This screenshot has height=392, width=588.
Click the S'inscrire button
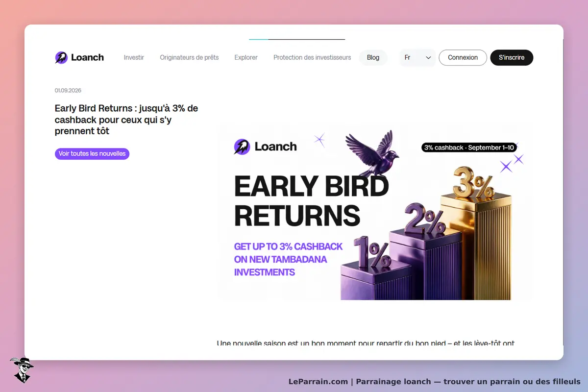pos(512,57)
